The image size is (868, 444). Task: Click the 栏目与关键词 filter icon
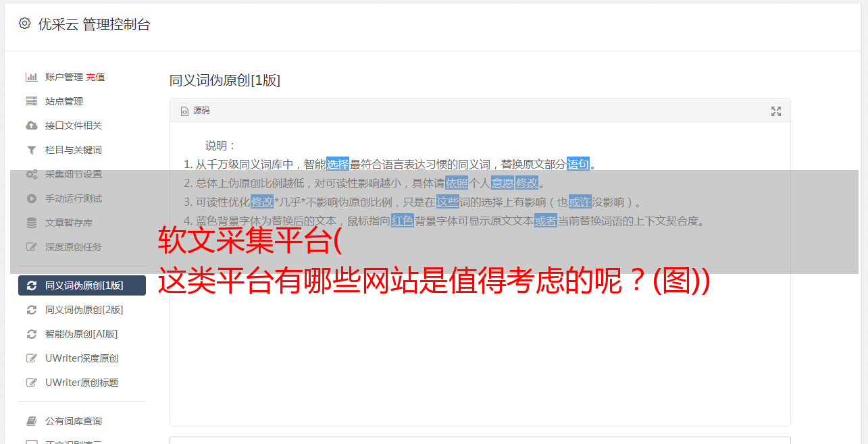(x=31, y=150)
